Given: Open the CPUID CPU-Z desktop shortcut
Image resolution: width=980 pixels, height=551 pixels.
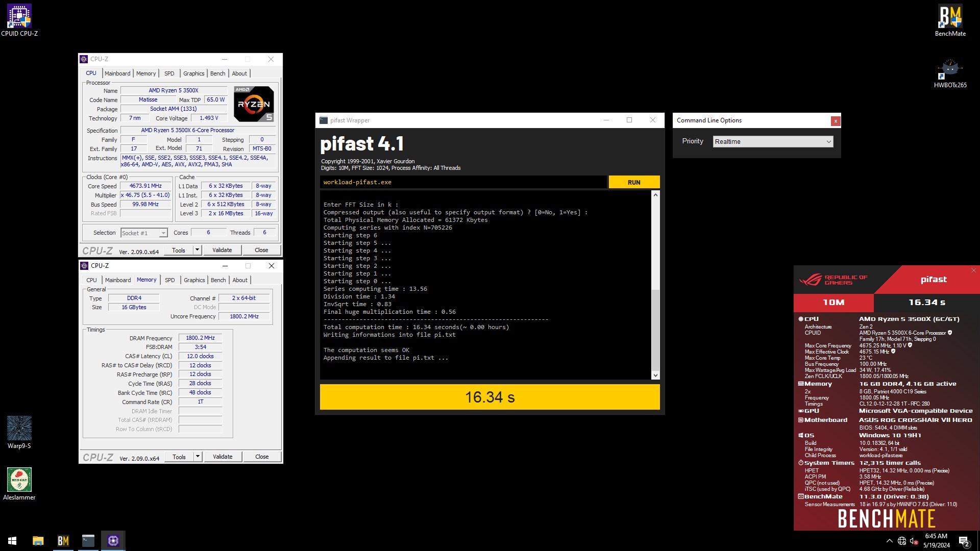Looking at the screenshot, I should click(19, 20).
